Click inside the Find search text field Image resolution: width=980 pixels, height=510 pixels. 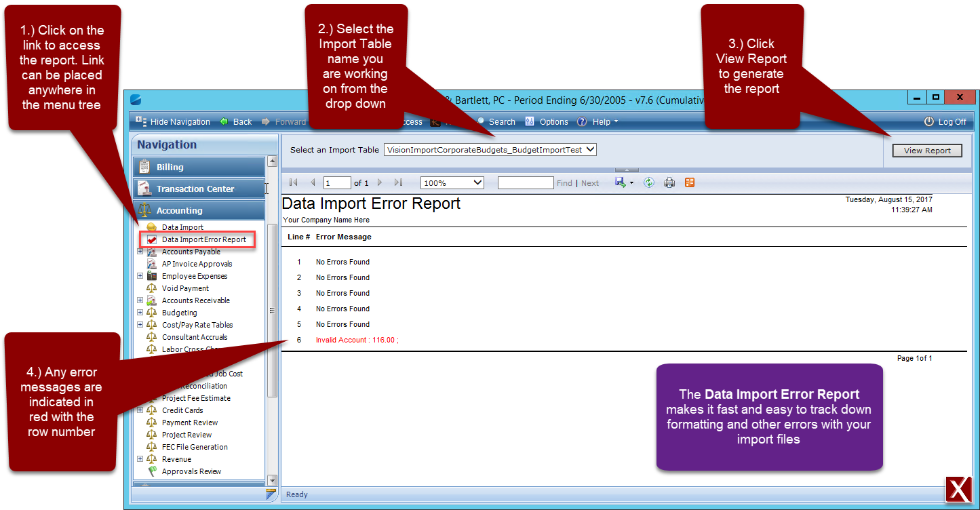(526, 182)
